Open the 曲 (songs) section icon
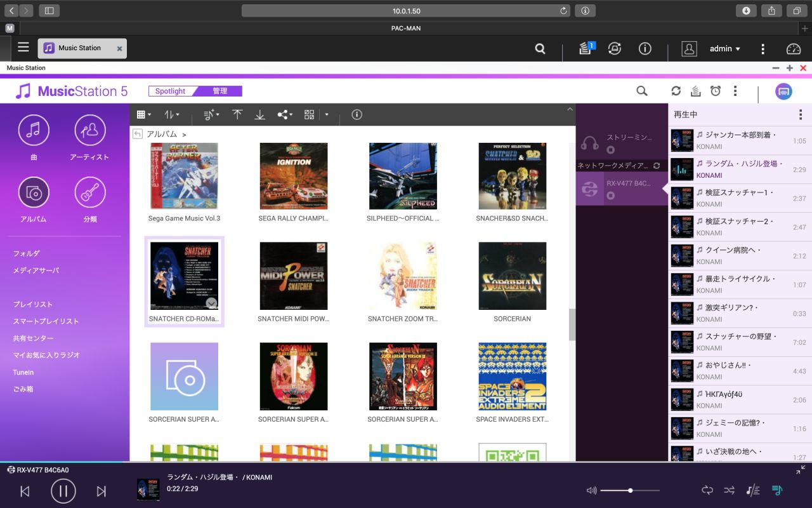Viewport: 812px width, 508px height. pos(33,130)
